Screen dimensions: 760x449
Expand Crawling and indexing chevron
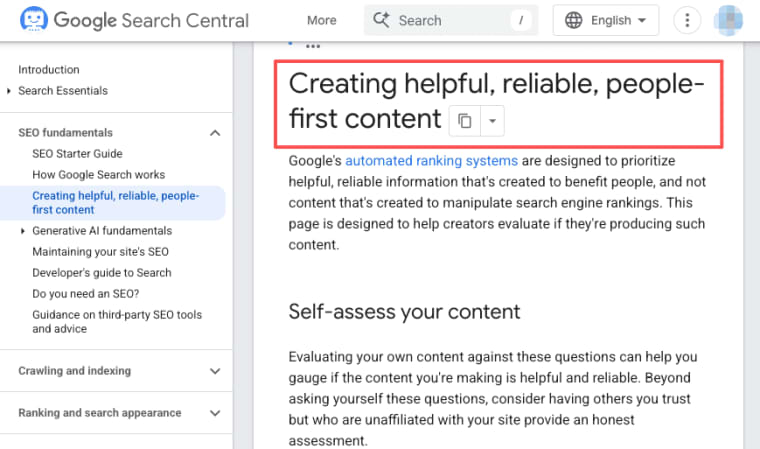(215, 371)
